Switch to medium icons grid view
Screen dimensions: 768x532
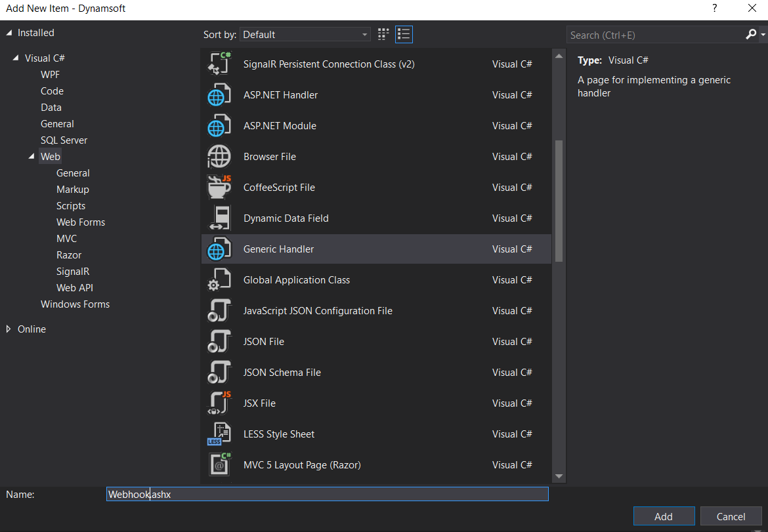[x=383, y=34]
